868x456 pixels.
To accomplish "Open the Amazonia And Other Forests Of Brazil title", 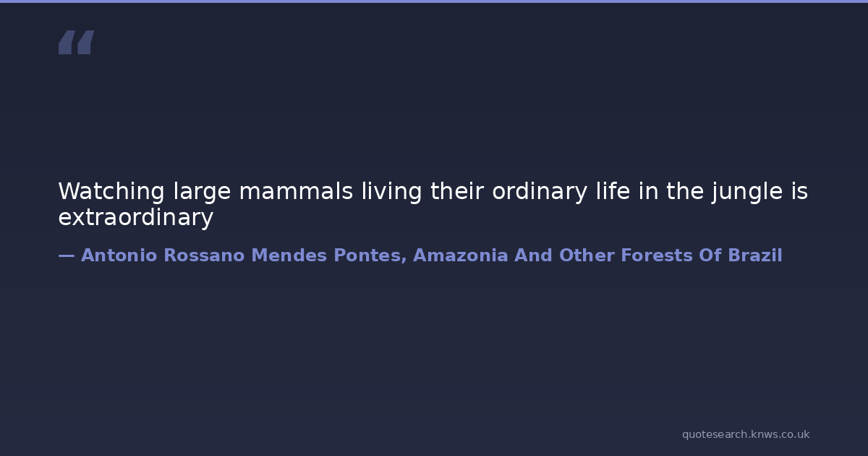I will (597, 256).
